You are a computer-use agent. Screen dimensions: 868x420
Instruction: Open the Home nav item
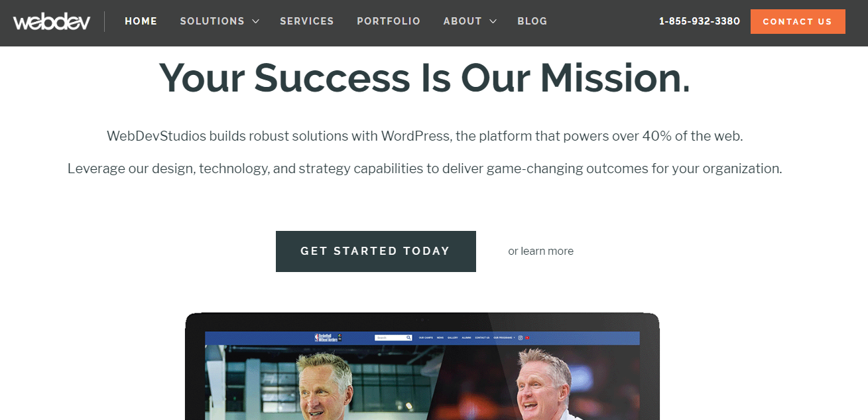pos(141,21)
